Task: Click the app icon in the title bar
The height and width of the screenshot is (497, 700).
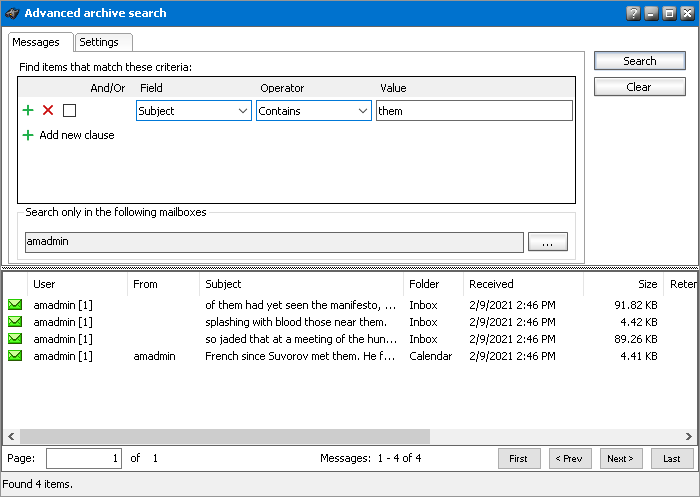Action: [x=12, y=14]
